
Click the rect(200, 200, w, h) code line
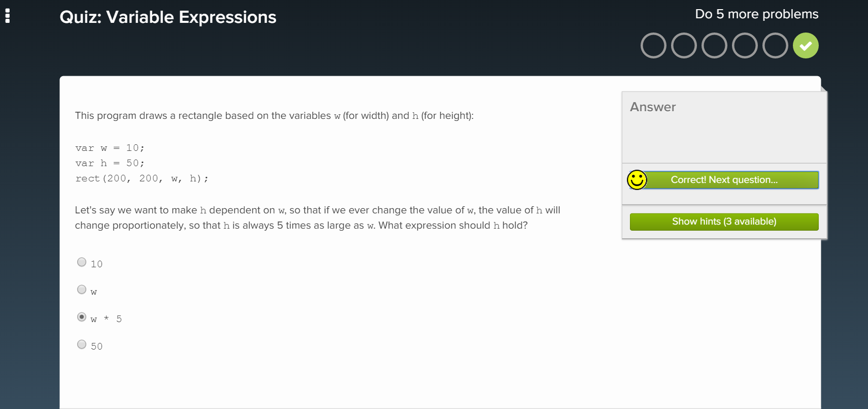pos(142,178)
